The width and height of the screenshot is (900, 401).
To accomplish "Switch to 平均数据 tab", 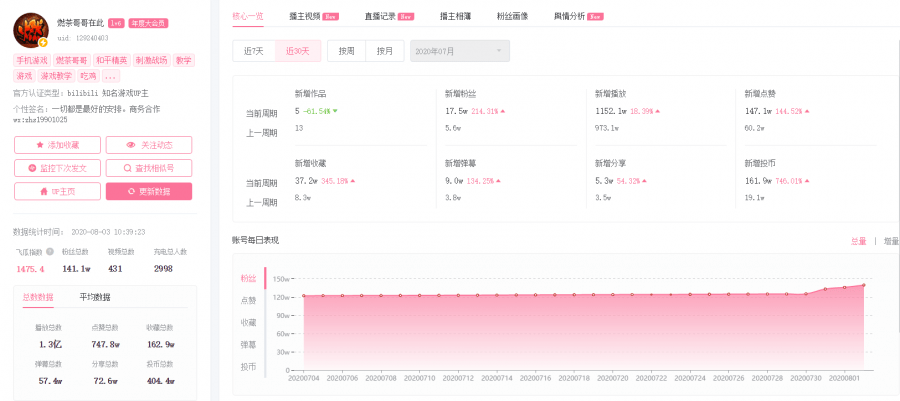I will point(95,297).
